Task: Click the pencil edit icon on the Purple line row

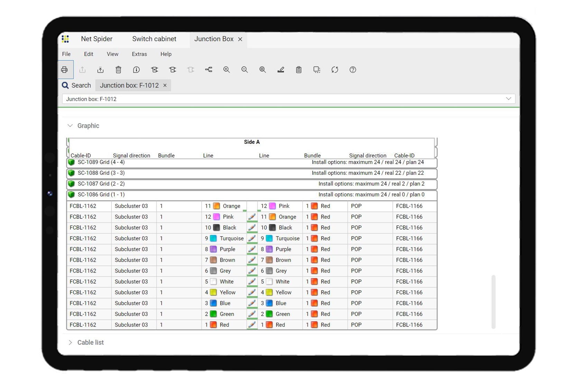Action: coord(251,249)
